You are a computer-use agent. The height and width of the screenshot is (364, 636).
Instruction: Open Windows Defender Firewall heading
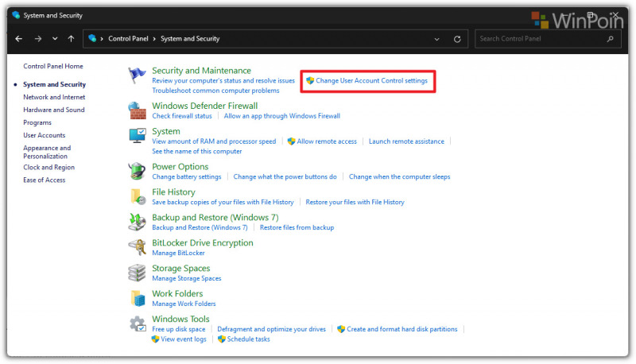pos(205,106)
